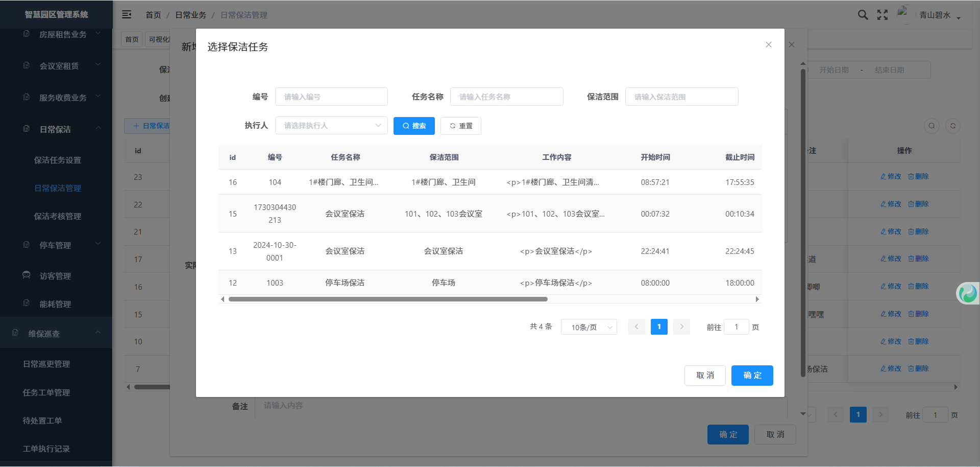Click the round search toggle icon

coord(932,126)
